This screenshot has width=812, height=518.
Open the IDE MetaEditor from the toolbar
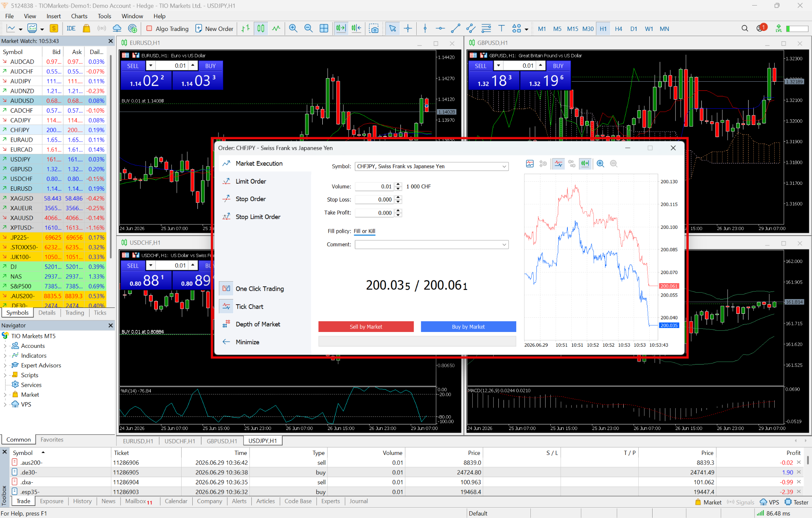pyautogui.click(x=71, y=29)
